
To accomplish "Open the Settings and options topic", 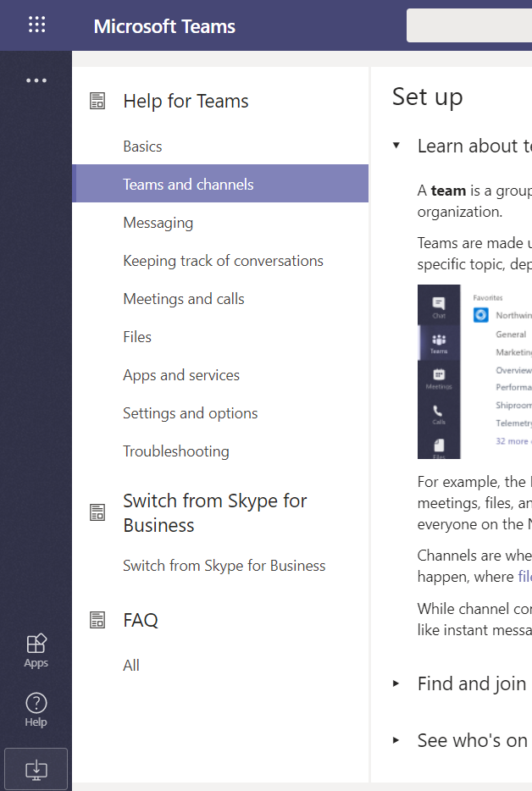I will pos(190,412).
